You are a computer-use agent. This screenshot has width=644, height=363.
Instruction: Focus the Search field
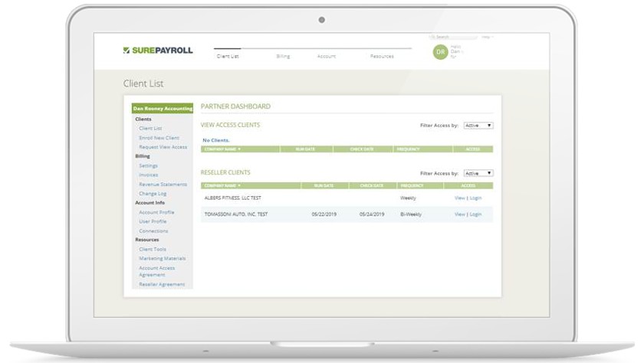(453, 37)
